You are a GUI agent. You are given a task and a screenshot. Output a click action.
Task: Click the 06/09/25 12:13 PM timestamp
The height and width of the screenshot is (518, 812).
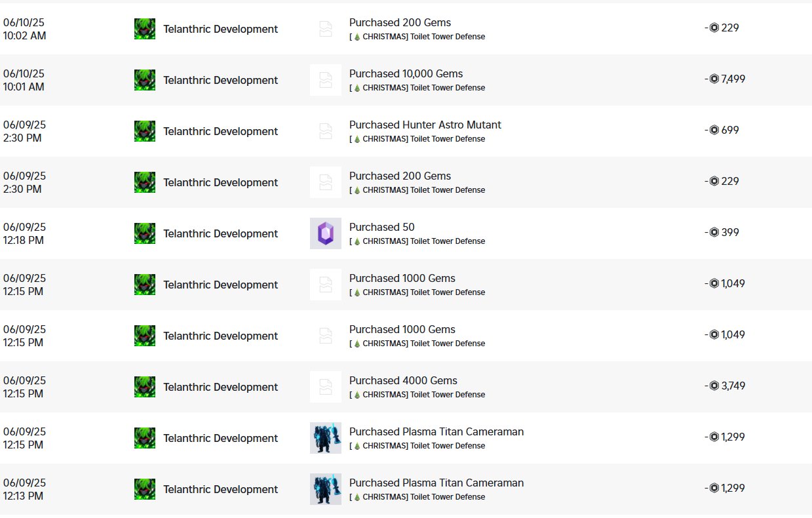pyautogui.click(x=25, y=489)
